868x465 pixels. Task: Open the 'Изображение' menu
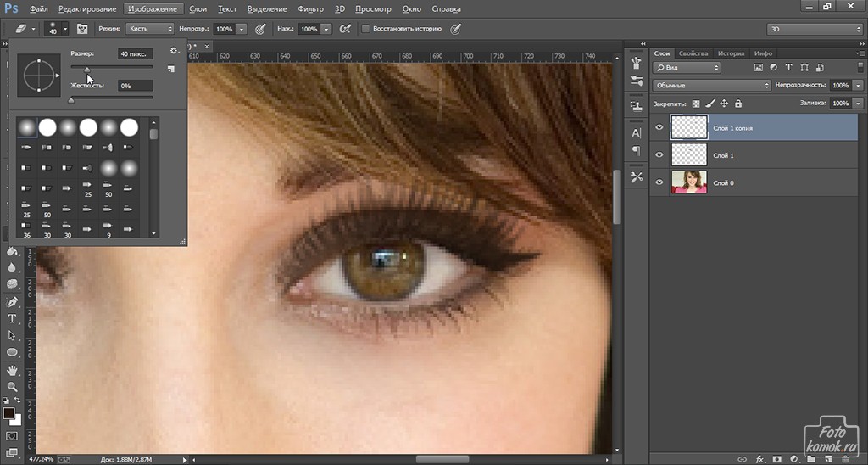tap(153, 8)
